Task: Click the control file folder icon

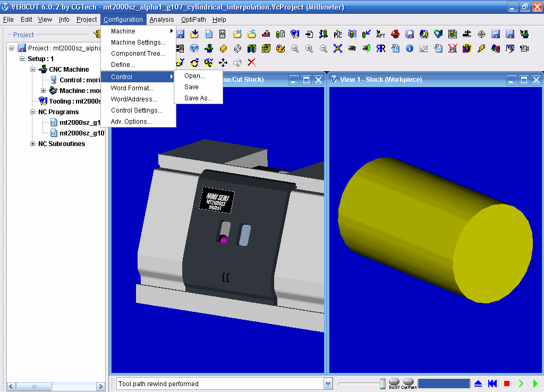Action: point(252,34)
